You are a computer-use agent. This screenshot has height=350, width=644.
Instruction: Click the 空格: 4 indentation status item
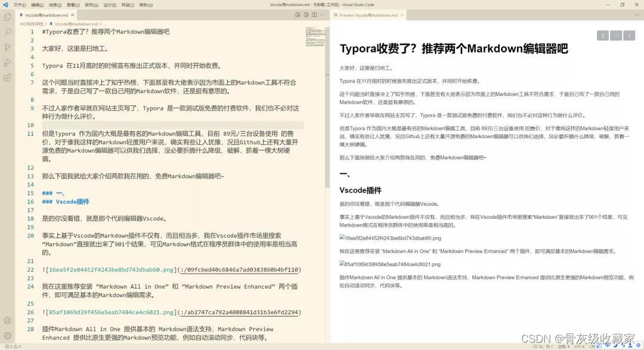point(563,346)
